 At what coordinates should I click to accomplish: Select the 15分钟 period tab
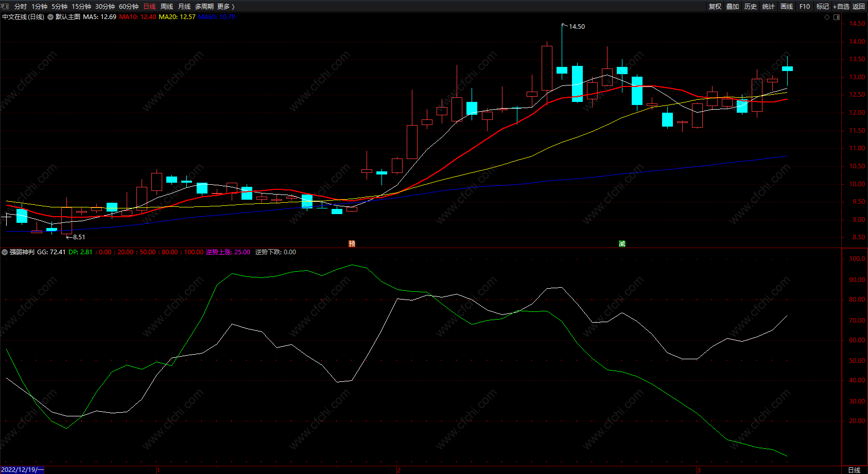coord(81,7)
